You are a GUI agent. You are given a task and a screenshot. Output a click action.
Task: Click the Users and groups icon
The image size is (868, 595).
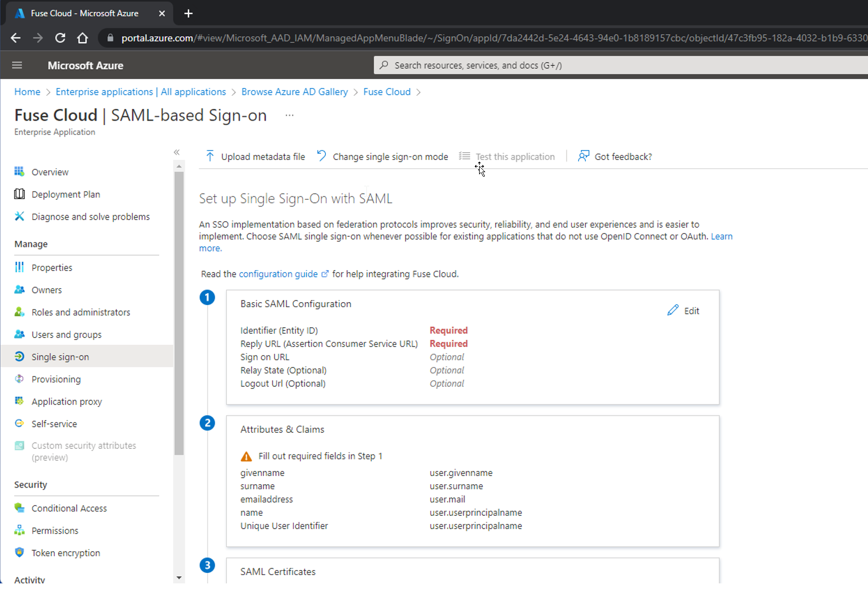(x=19, y=334)
